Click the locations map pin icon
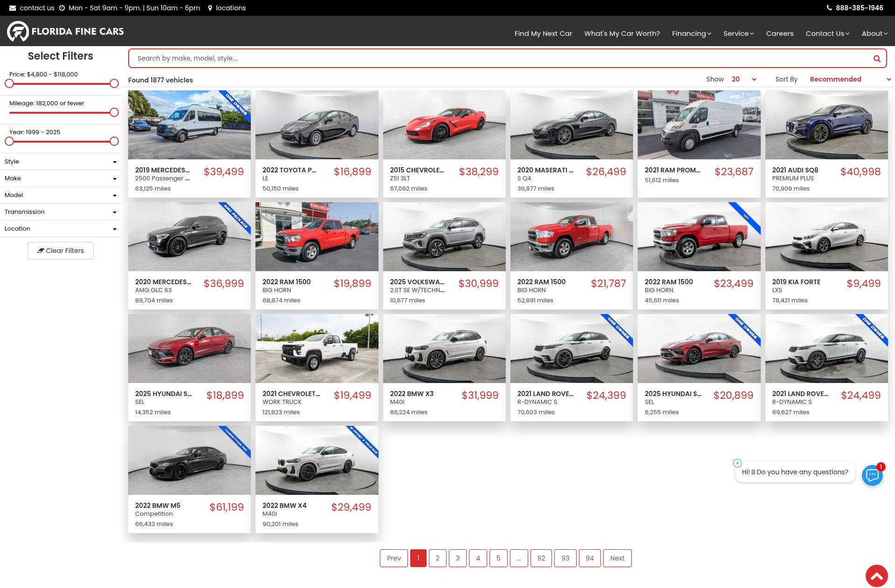Image resolution: width=895 pixels, height=588 pixels. (x=210, y=8)
